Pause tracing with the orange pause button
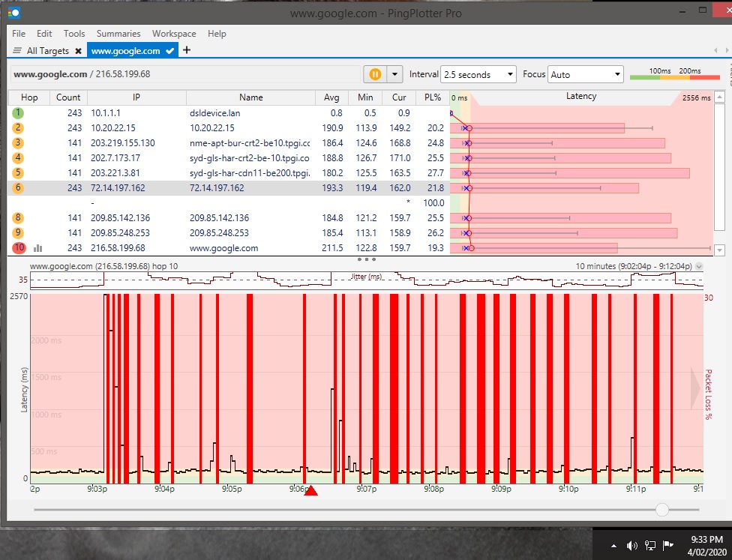 374,74
